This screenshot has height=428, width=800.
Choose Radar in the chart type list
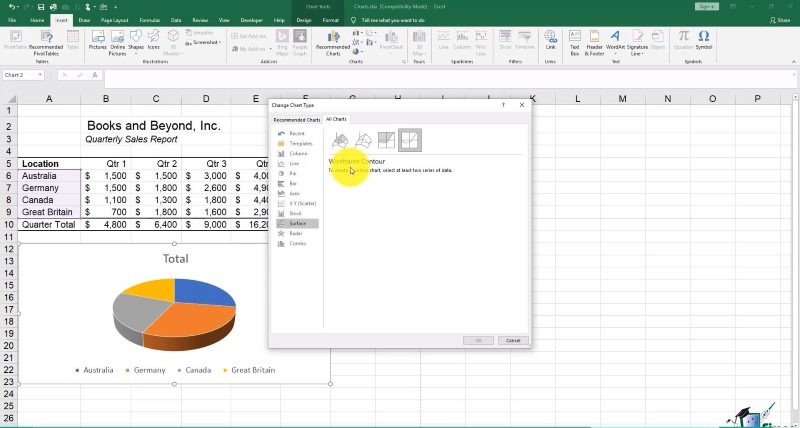click(x=295, y=233)
